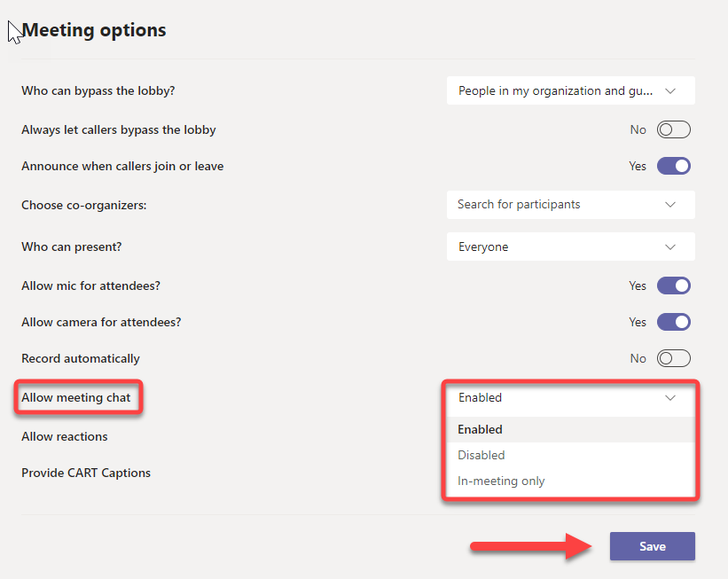Click the 'Allow meeting chat' label
This screenshot has width=728, height=579.
click(76, 397)
